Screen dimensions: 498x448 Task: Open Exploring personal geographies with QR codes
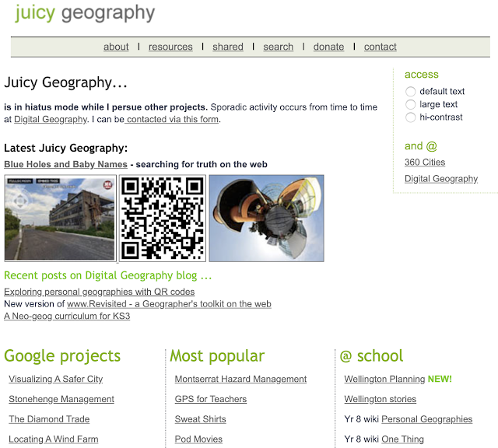100,292
